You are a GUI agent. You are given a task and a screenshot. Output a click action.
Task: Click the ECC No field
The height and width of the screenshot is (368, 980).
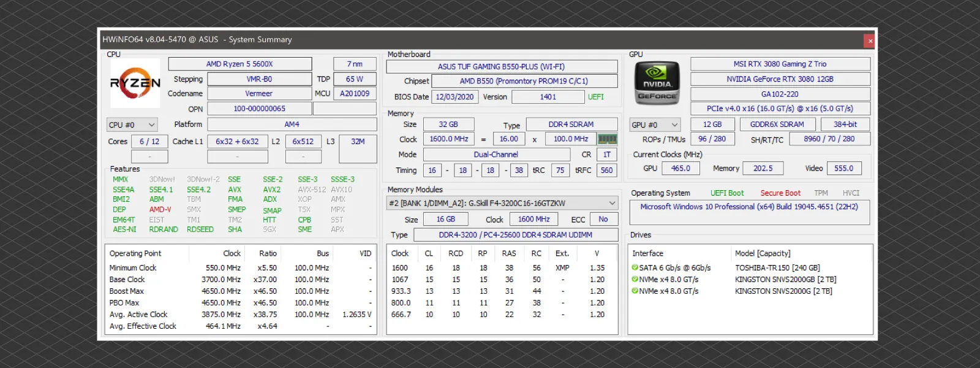603,219
